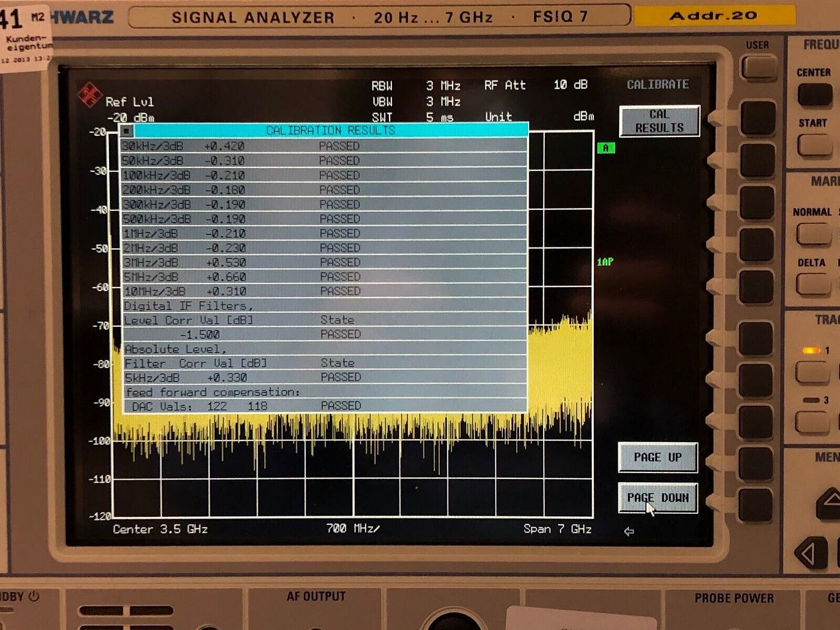Click the SWT 5 ms readout

tap(412, 117)
